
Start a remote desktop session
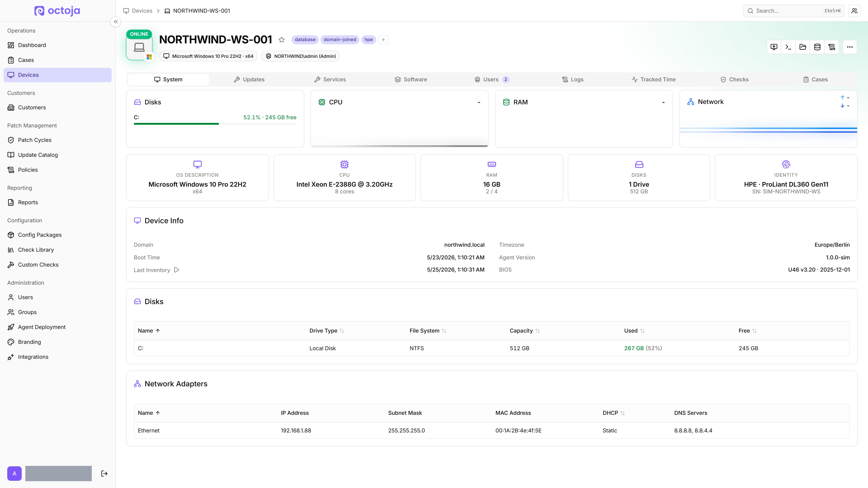[774, 47]
